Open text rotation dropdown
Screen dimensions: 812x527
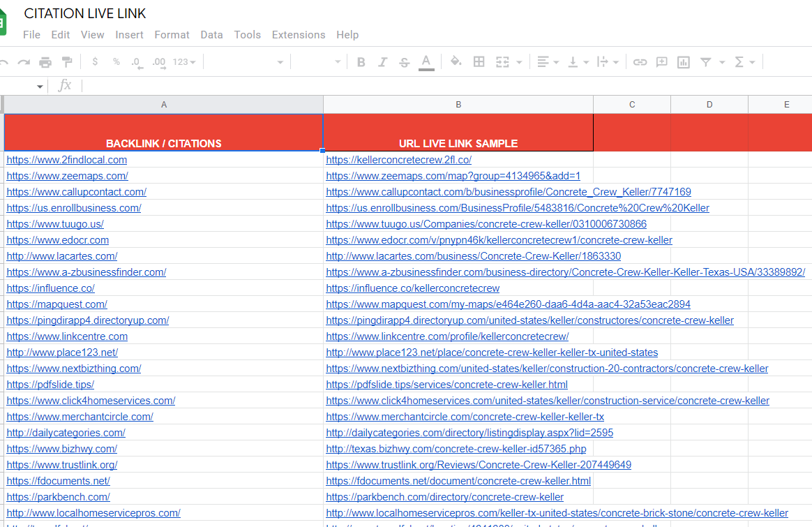click(608, 62)
